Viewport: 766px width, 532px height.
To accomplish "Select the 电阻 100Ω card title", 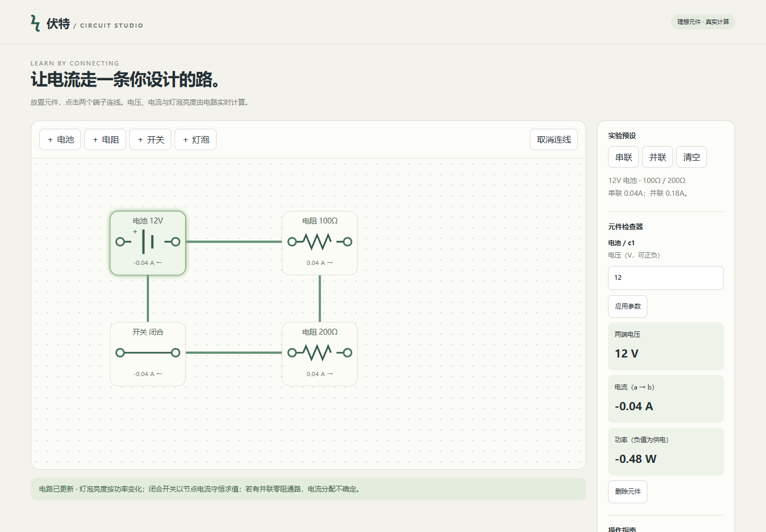I will [x=320, y=221].
